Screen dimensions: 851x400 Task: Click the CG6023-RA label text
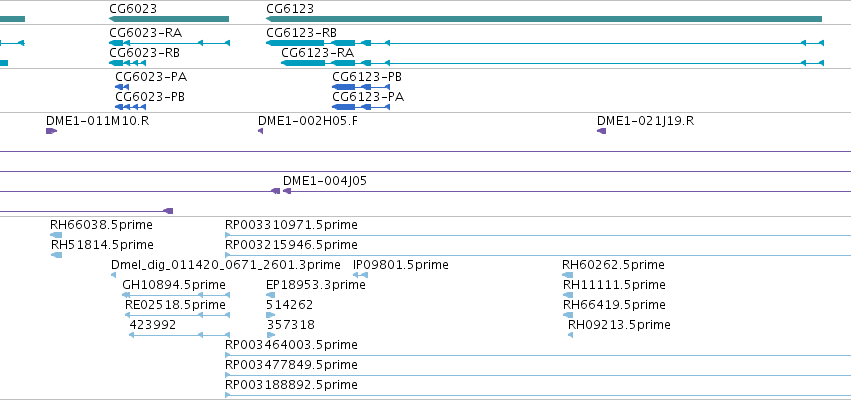(145, 33)
